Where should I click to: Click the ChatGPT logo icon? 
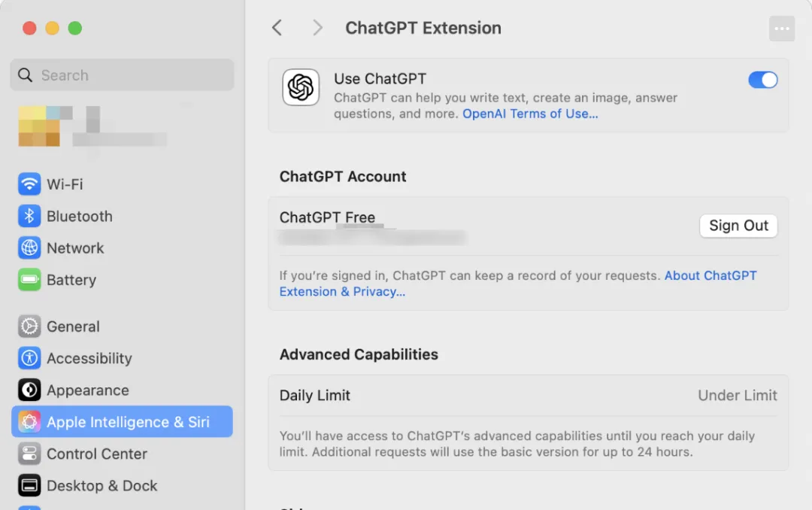click(301, 87)
